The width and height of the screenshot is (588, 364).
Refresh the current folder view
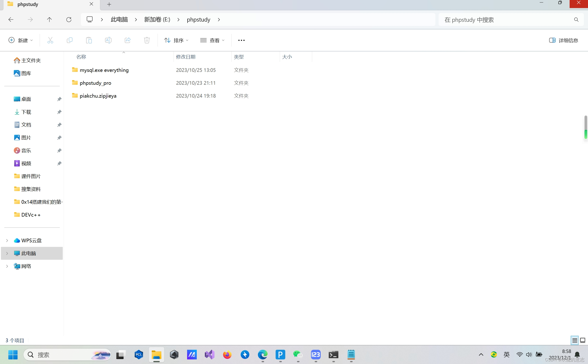[69, 20]
